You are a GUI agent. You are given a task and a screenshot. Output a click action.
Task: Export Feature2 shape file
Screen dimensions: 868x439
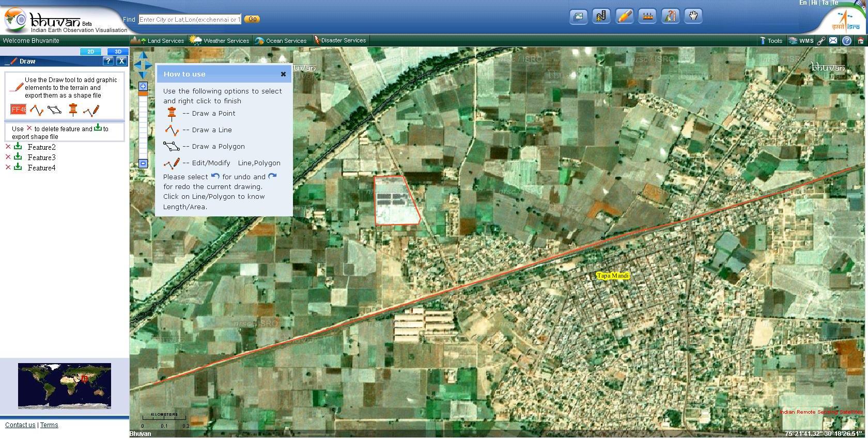pos(18,147)
